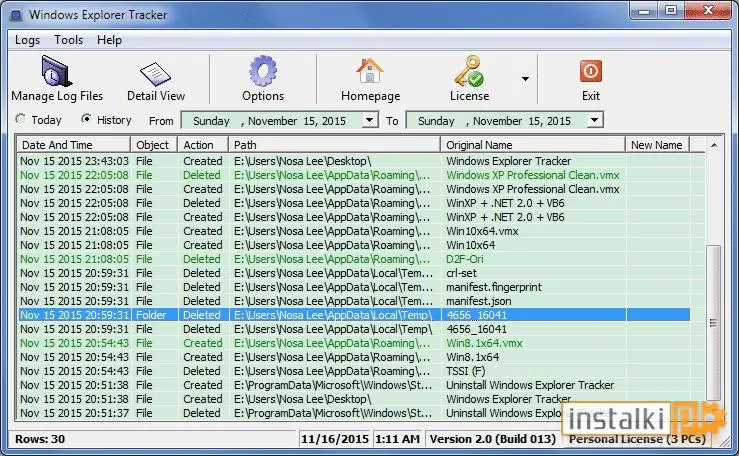The image size is (739, 456).
Task: Click Version 2.0 (Build 013) status
Action: (493, 439)
